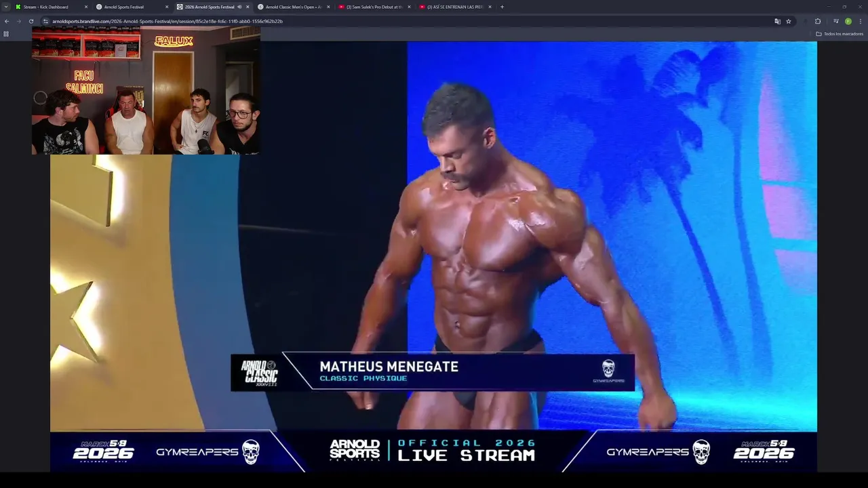
Task: Click the translate page icon
Action: (x=777, y=21)
